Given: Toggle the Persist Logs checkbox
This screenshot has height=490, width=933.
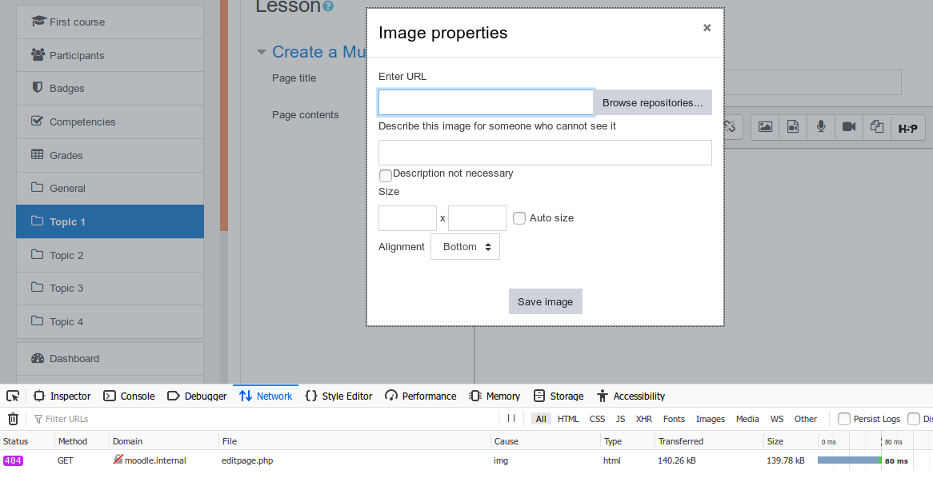Looking at the screenshot, I should coord(844,419).
